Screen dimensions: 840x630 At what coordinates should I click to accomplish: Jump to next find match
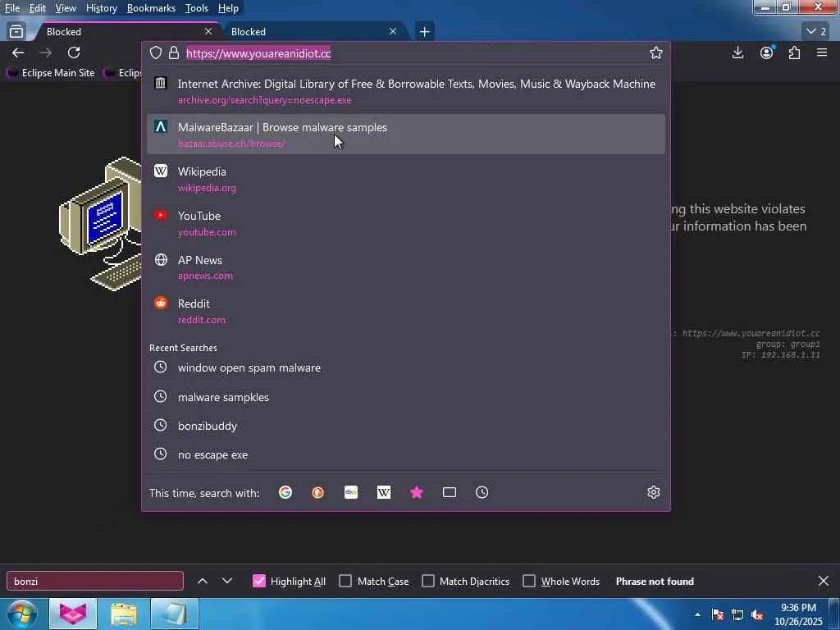point(227,581)
